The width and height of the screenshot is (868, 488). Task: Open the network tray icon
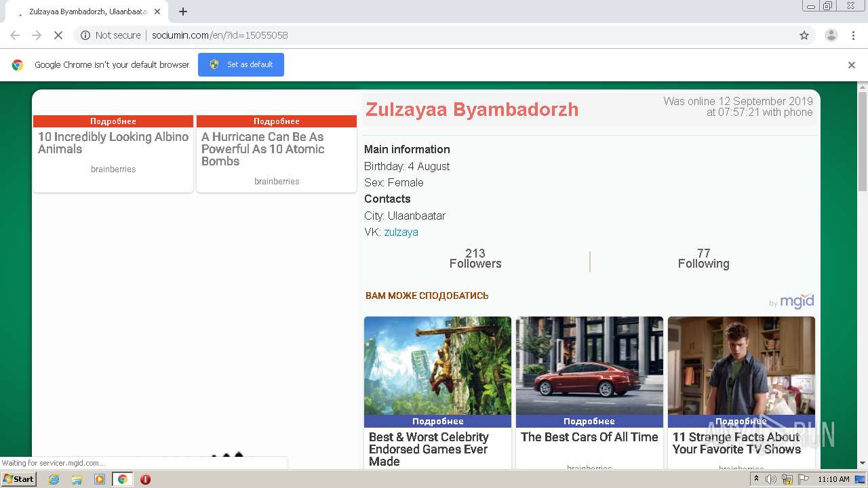tap(787, 479)
